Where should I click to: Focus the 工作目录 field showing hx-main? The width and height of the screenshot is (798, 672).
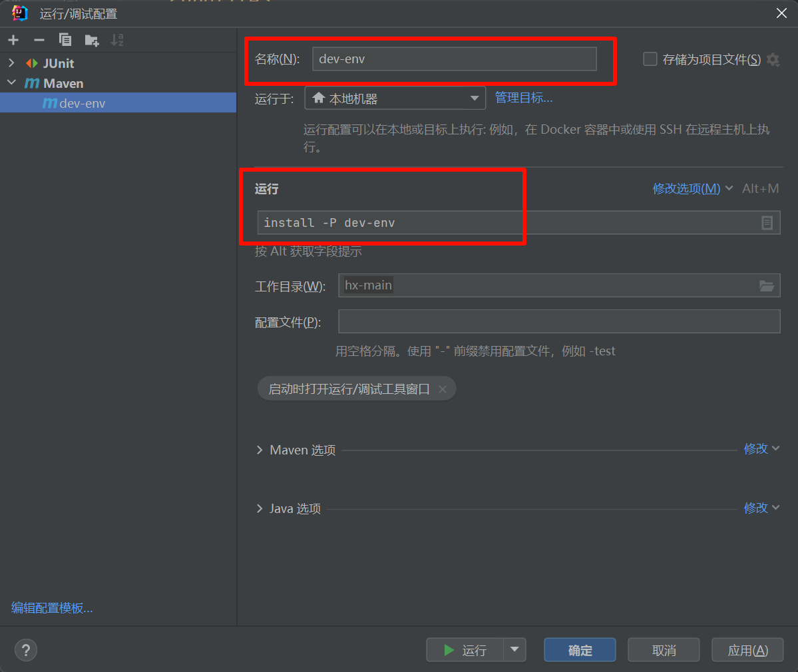pyautogui.click(x=559, y=285)
